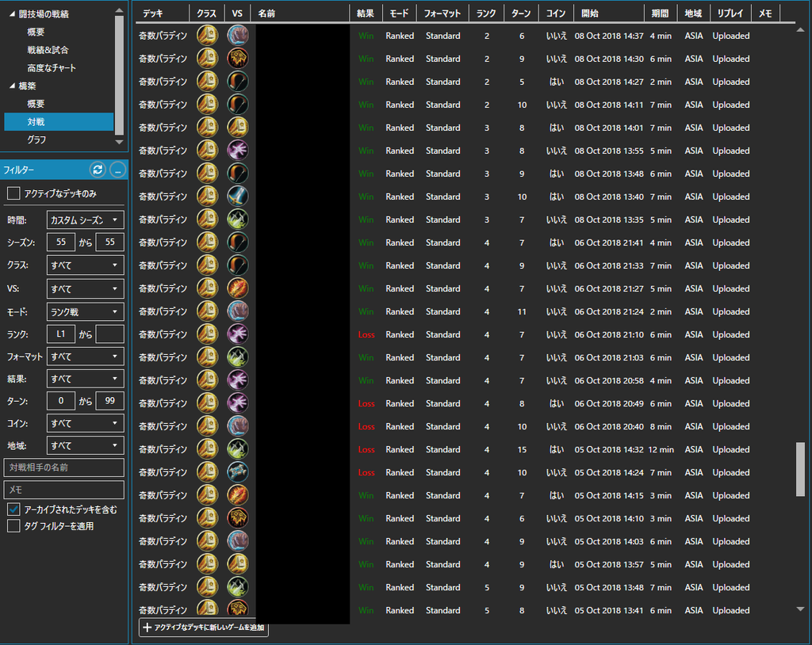
Task: Open the 時間 dropdown showing カスタム シーズン
Action: [85, 220]
